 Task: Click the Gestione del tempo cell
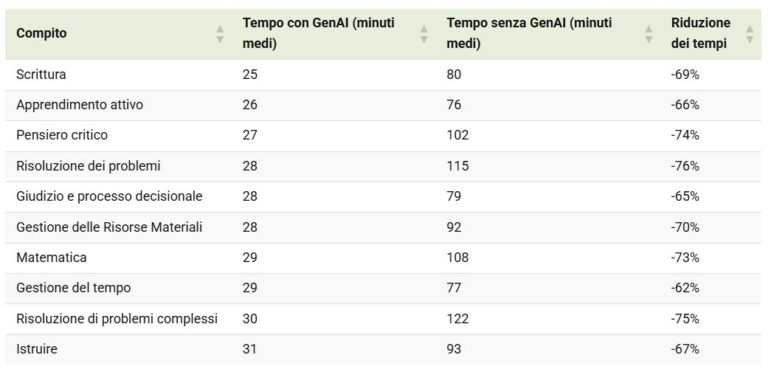(73, 288)
